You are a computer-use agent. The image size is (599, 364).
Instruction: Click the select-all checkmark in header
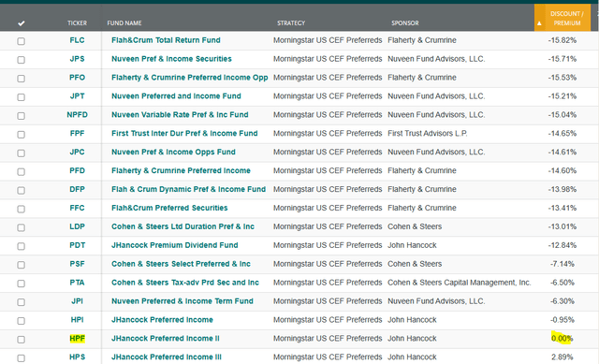(22, 23)
